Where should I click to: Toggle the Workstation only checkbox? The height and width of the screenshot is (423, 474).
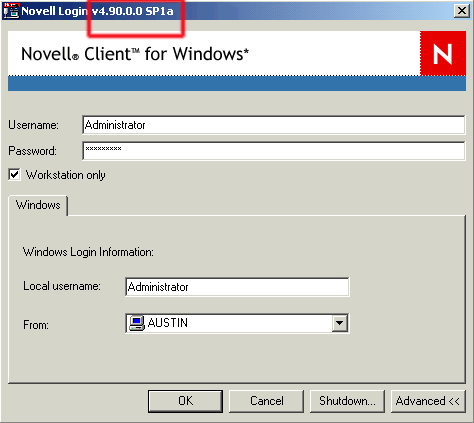coord(15,174)
